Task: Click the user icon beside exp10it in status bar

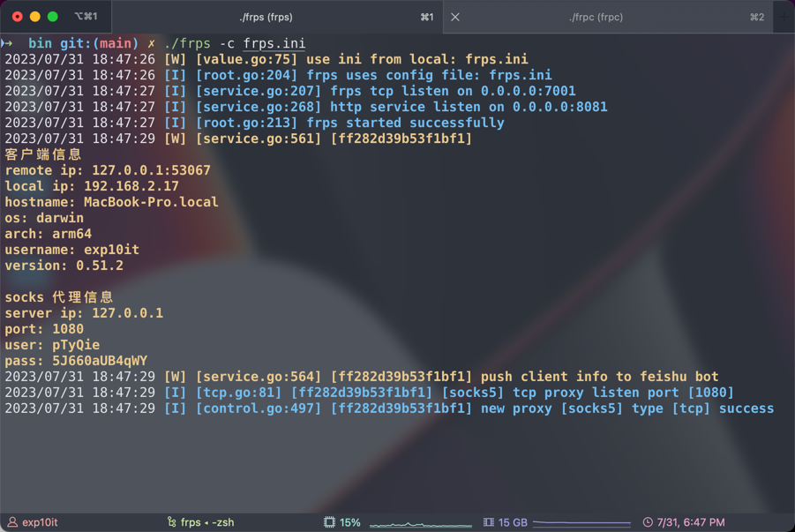Action: click(x=12, y=522)
